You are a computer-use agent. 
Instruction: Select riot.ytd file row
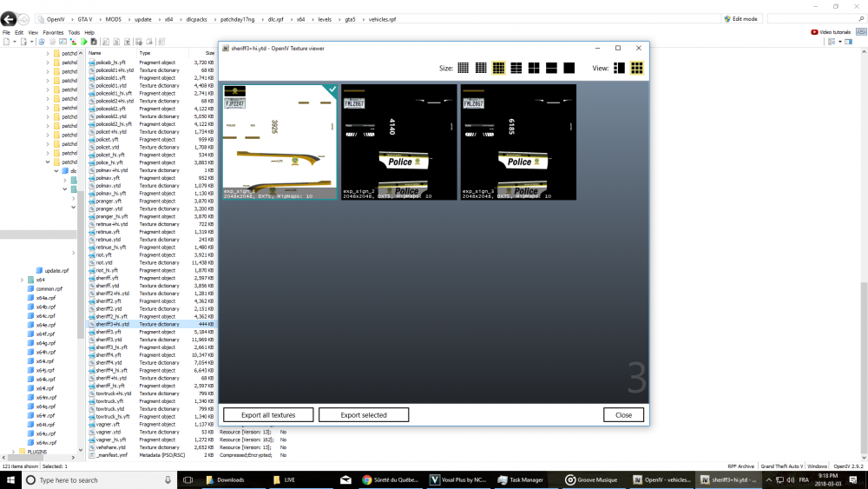point(151,263)
